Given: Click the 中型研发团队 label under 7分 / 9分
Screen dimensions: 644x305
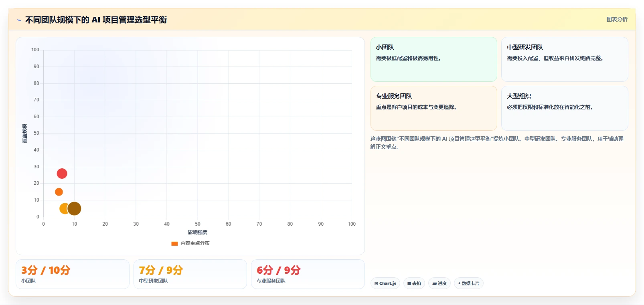Looking at the screenshot, I should pyautogui.click(x=153, y=281).
